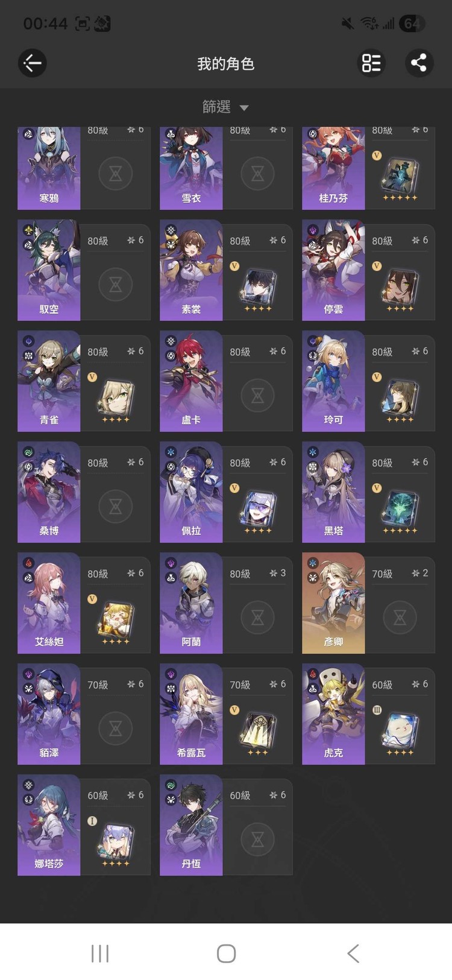This screenshot has width=452, height=980.
Task: View character 桑博 portrait
Action: 49,492
